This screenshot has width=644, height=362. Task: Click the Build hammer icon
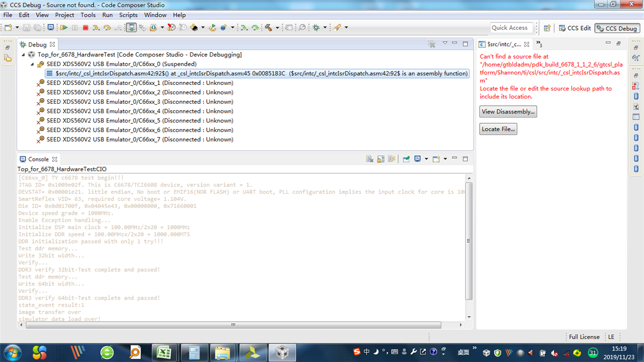point(269,27)
